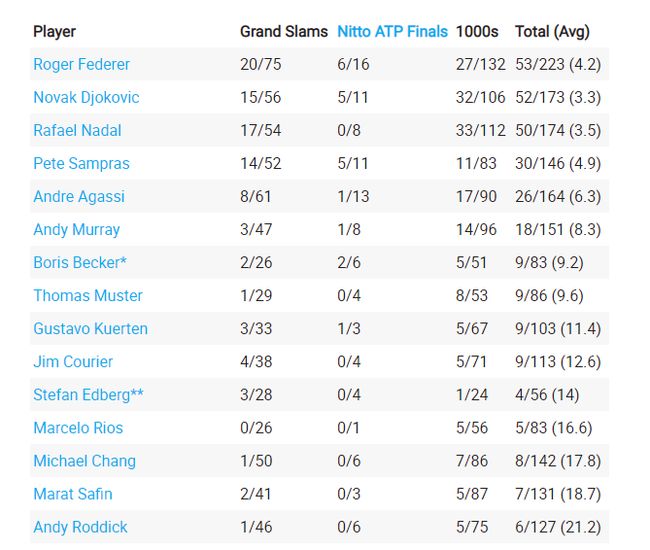Click the Grand Slams column header
Screen dimensions: 650x550
point(283,32)
